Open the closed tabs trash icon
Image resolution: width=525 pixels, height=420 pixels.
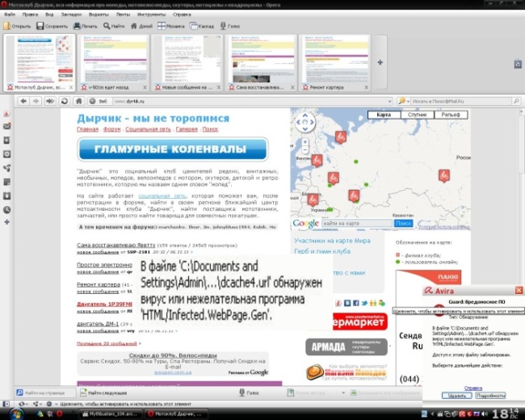click(518, 64)
